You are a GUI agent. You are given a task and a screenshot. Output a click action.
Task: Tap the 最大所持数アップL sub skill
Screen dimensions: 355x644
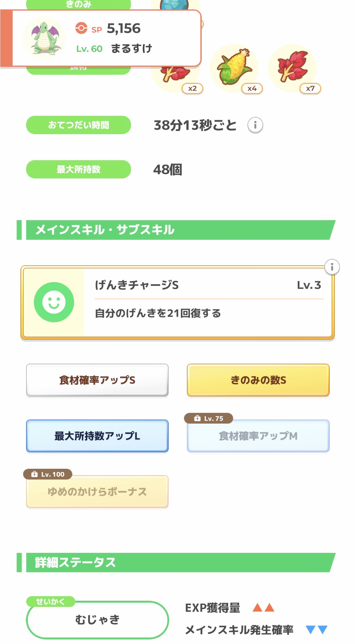97,436
